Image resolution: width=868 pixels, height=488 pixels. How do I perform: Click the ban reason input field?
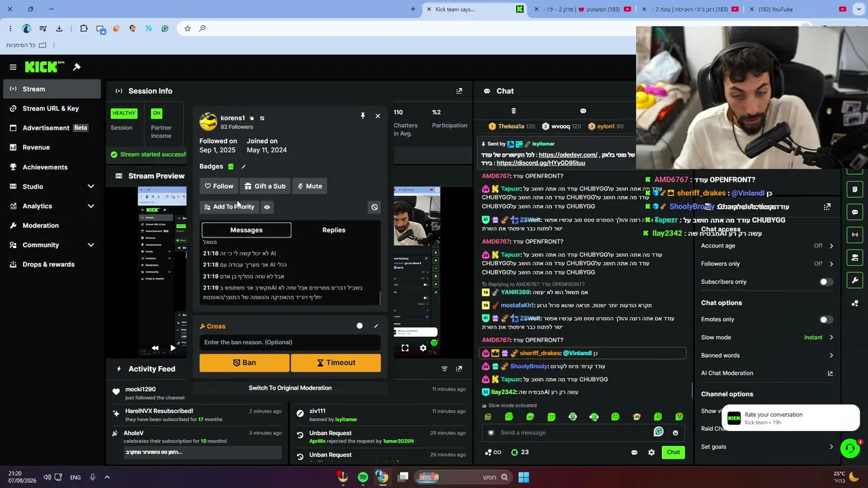[x=290, y=342]
